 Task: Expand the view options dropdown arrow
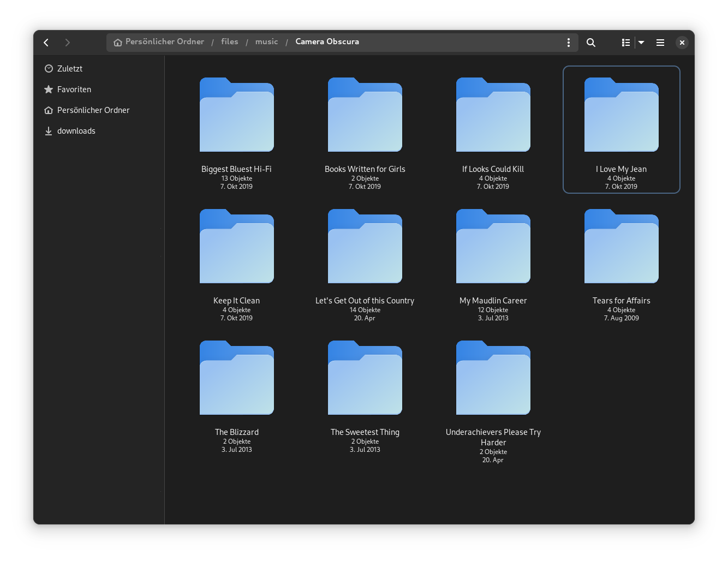(x=641, y=43)
